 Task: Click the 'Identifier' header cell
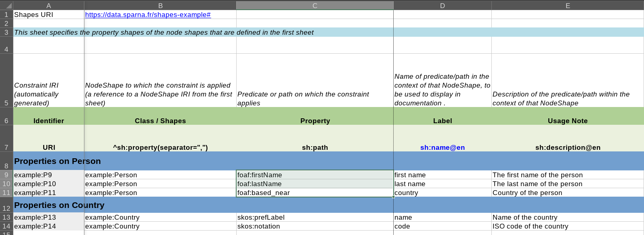click(48, 116)
